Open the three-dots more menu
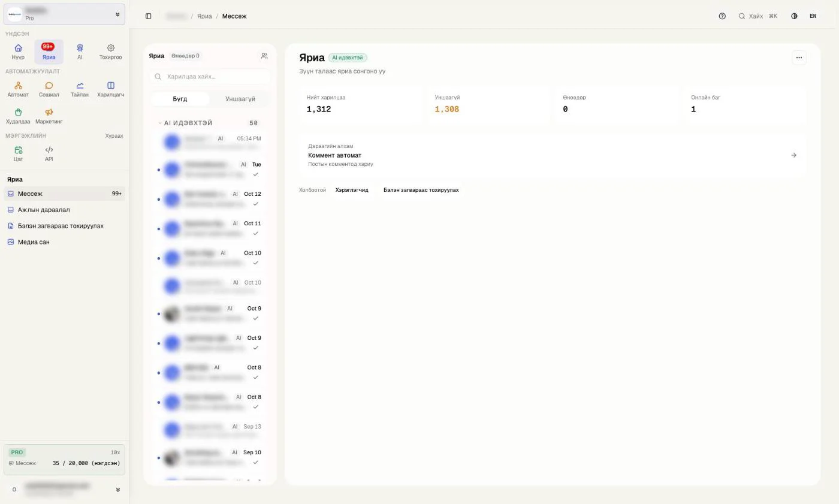Screen dimensions: 839x504 799,58
